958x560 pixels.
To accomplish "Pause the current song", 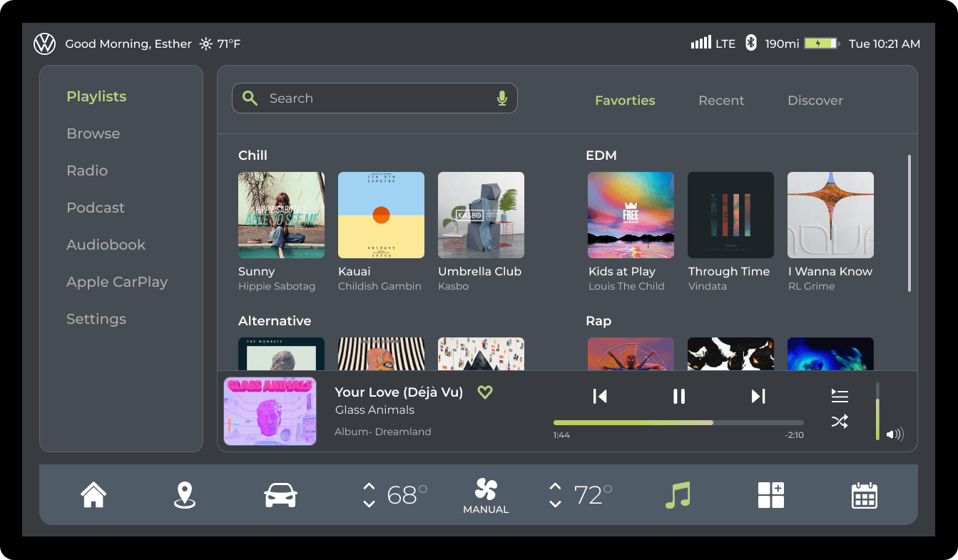I will 679,396.
